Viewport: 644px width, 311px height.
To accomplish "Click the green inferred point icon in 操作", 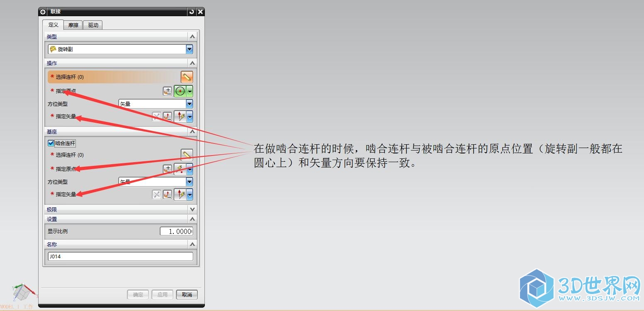I will coord(180,91).
